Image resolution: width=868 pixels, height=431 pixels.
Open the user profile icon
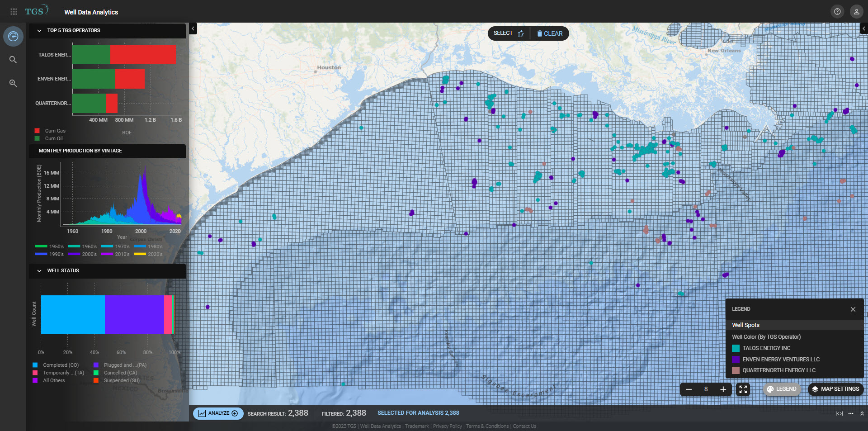[856, 11]
